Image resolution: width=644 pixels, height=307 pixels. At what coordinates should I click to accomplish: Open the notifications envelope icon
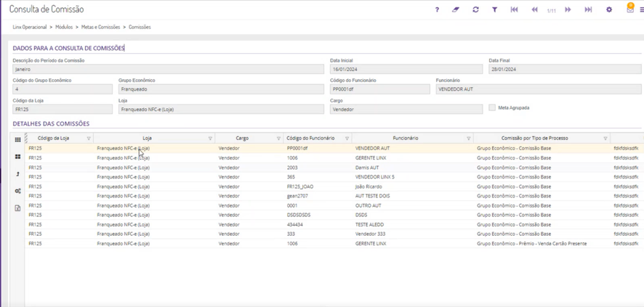click(x=630, y=9)
